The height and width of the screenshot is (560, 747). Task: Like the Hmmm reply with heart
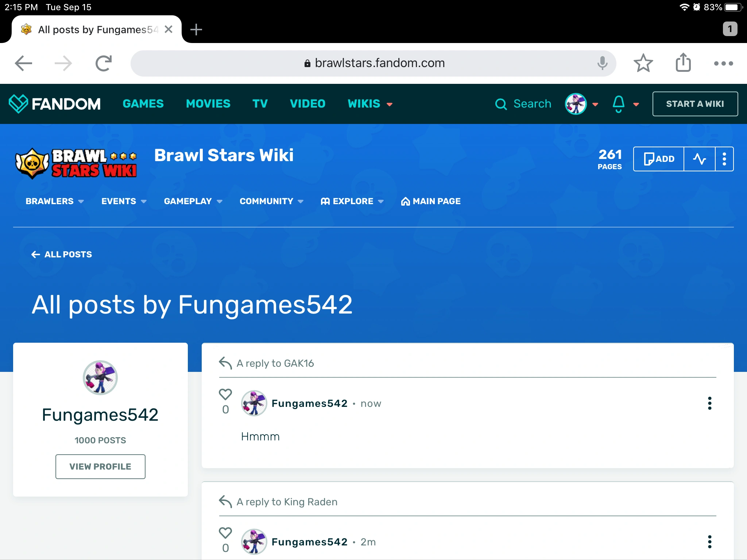(x=225, y=394)
